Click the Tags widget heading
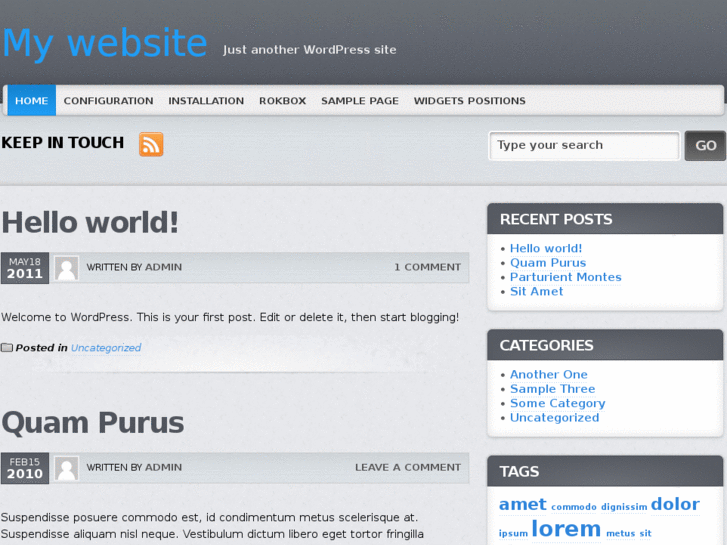727x545 pixels. pos(519,471)
